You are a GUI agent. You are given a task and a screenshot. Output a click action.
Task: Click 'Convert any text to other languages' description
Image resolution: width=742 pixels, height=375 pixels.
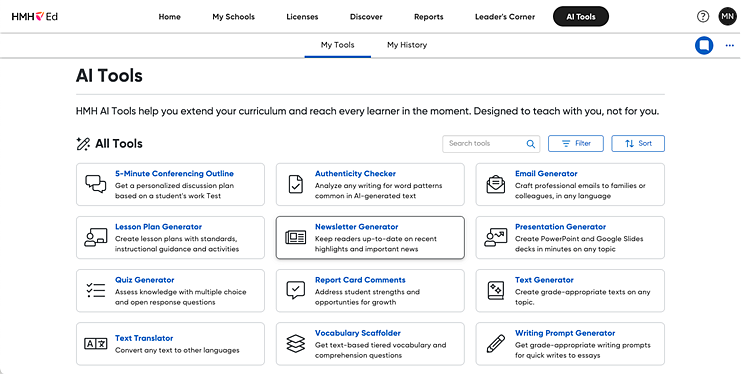pyautogui.click(x=177, y=350)
